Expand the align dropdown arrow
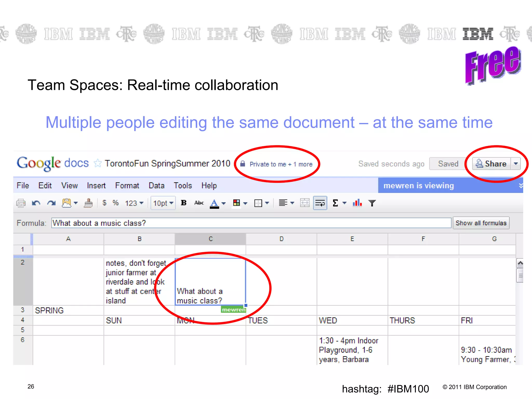 pyautogui.click(x=292, y=203)
